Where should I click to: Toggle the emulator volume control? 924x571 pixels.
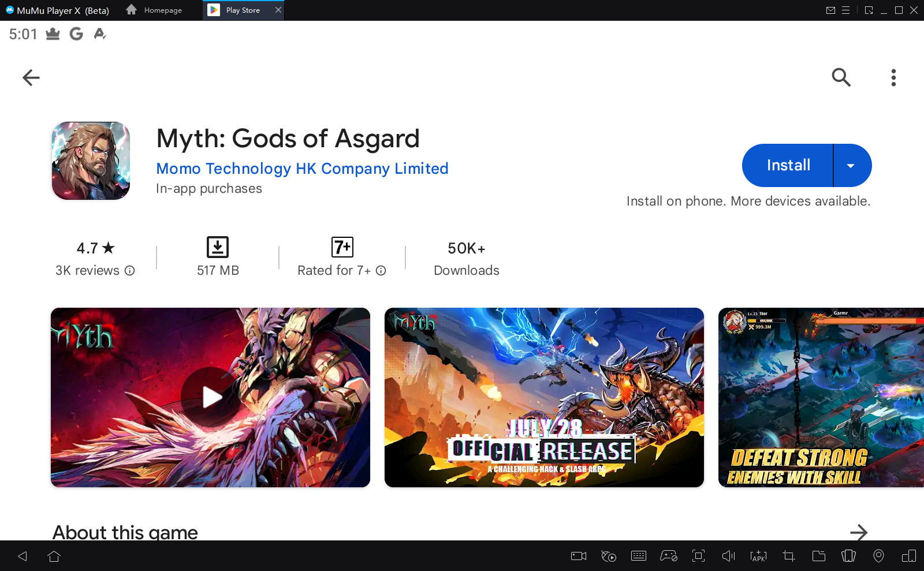tap(728, 556)
